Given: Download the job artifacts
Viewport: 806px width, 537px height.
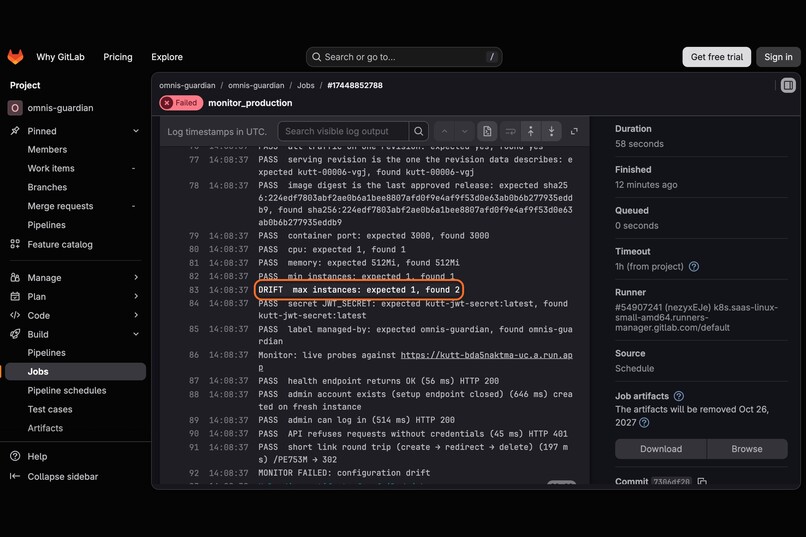Looking at the screenshot, I should (x=661, y=449).
